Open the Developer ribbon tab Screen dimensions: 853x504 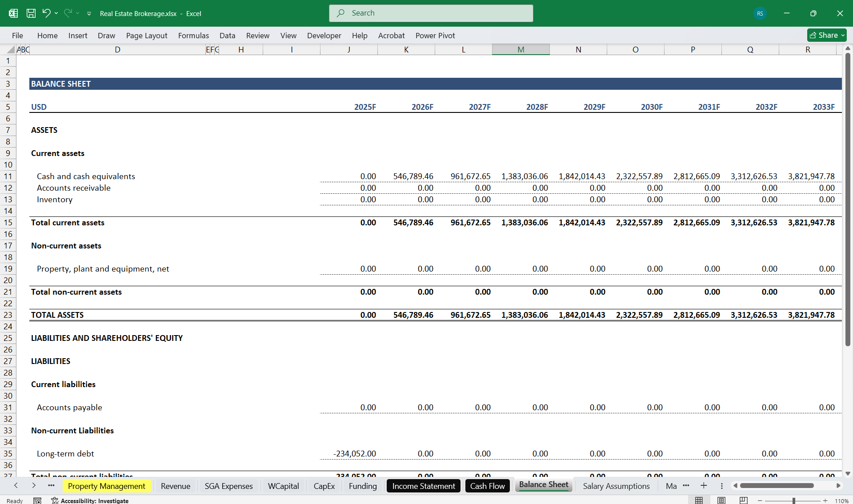(324, 36)
